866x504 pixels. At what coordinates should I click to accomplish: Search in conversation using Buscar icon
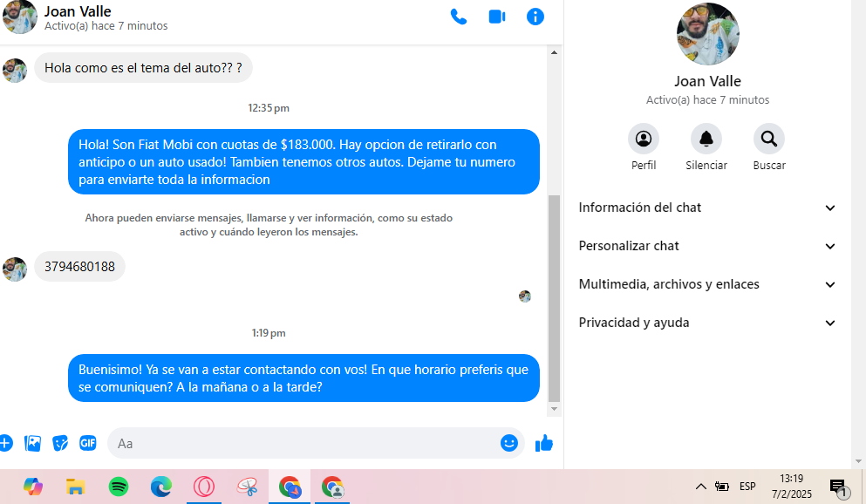coord(769,139)
